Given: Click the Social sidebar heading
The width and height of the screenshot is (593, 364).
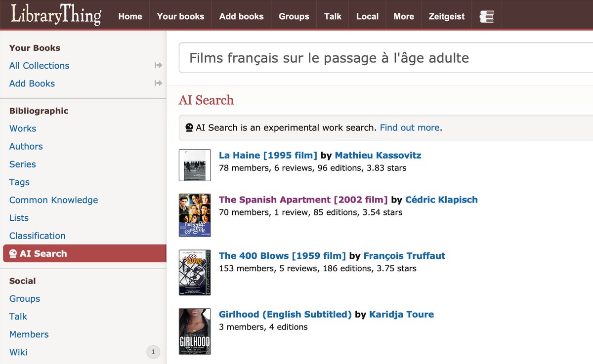Looking at the screenshot, I should coord(23,281).
